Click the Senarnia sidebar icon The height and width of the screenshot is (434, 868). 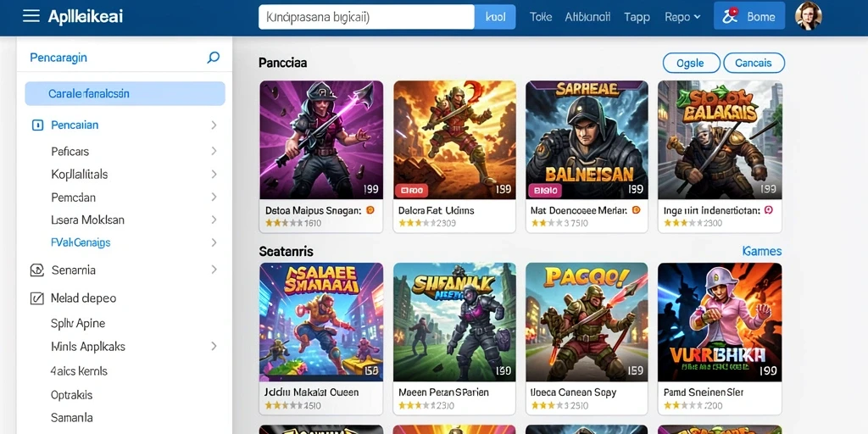coord(36,270)
